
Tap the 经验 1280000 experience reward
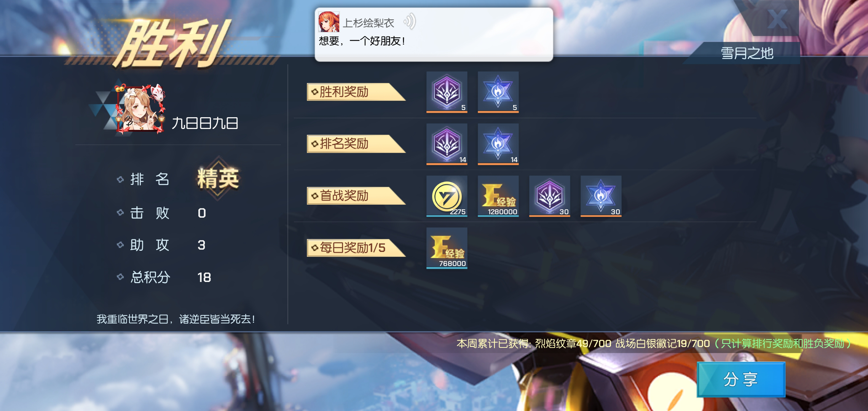point(498,196)
